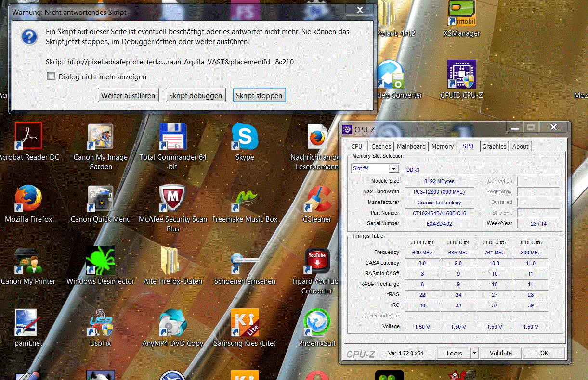The image size is (588, 380).
Task: Click the JEDEC #4 CAS# Latency 9.0
Action: (x=458, y=263)
